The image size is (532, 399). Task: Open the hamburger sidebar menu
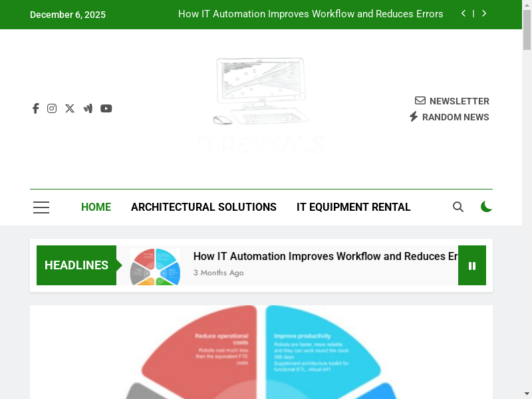[41, 207]
